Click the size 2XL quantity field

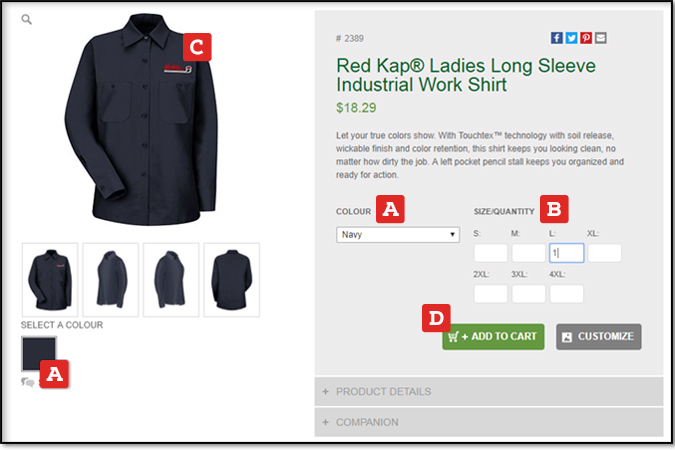(490, 294)
